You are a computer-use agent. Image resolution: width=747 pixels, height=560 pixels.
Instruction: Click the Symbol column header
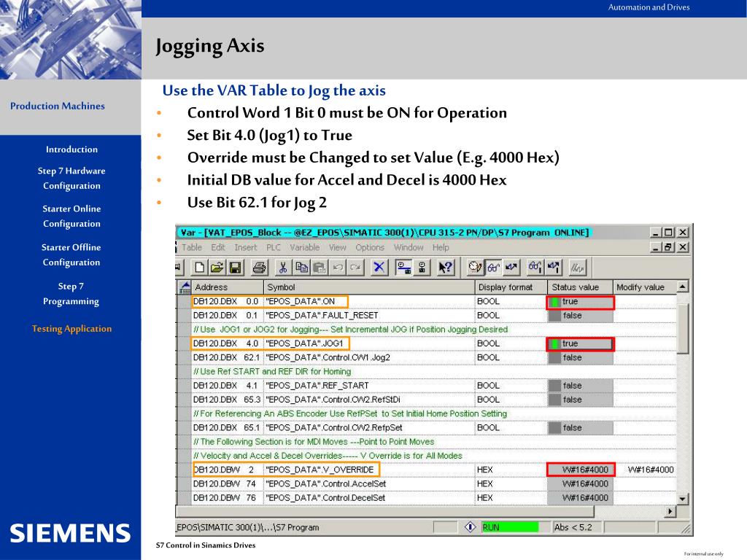369,287
